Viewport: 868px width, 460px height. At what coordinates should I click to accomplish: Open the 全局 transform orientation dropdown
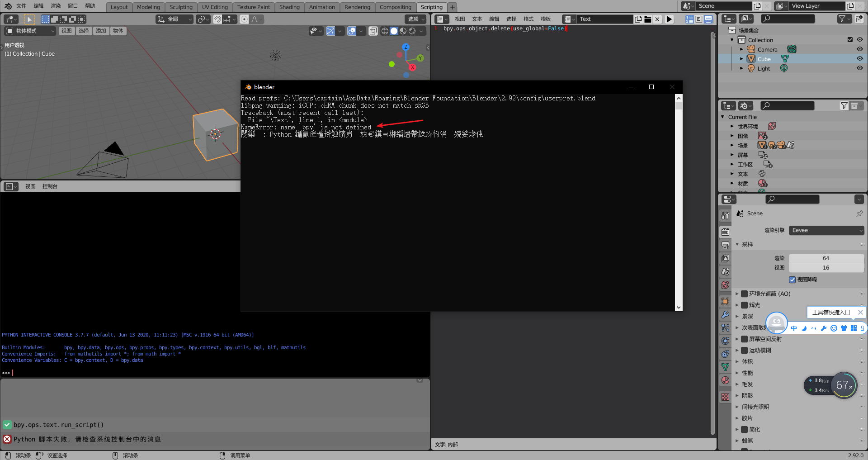[174, 19]
